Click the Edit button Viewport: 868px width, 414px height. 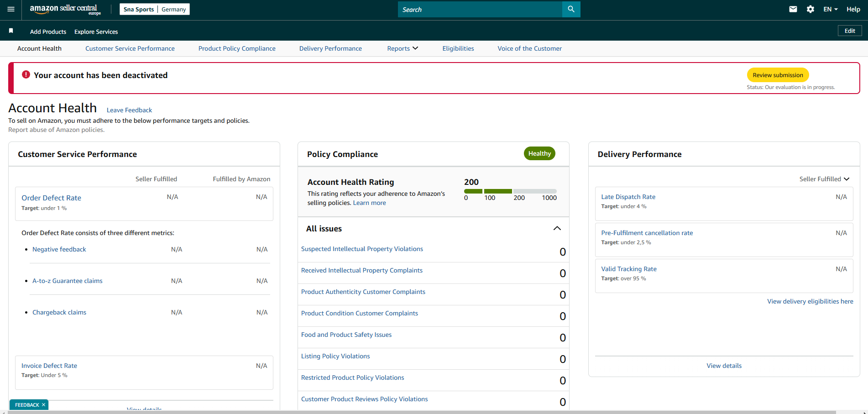pos(850,31)
